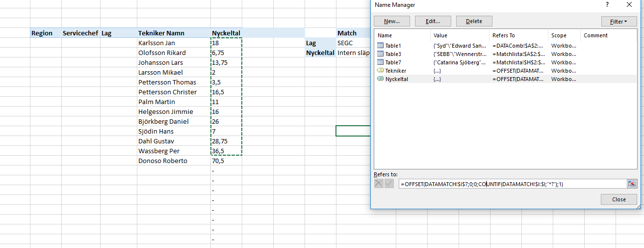This screenshot has height=248, width=644.
Task: Click the Scope column header
Action: pyautogui.click(x=559, y=35)
